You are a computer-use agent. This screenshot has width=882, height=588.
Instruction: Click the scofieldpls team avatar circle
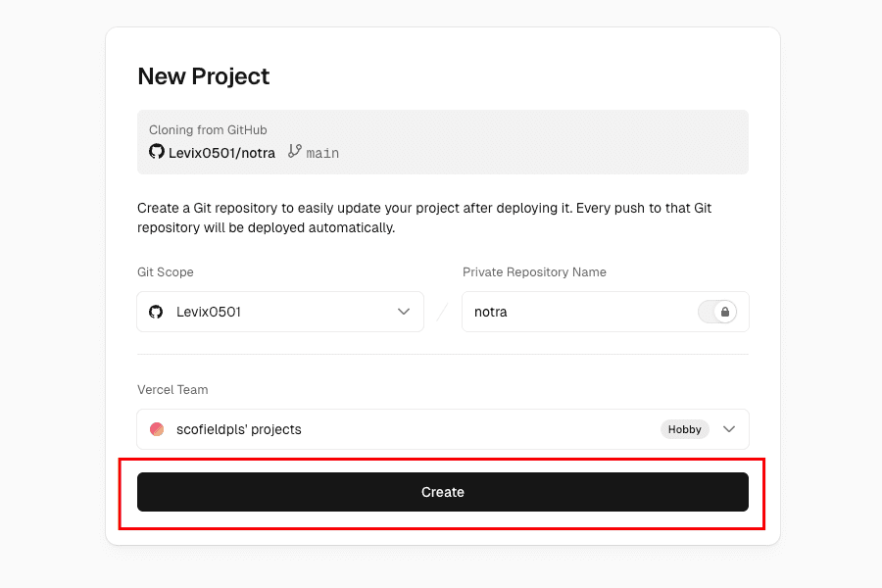coord(157,429)
